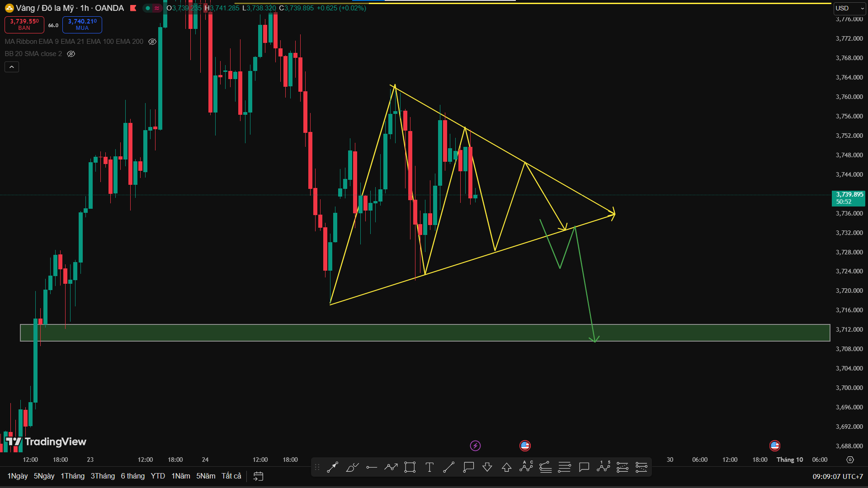
Task: Select the Text tool
Action: pyautogui.click(x=429, y=467)
